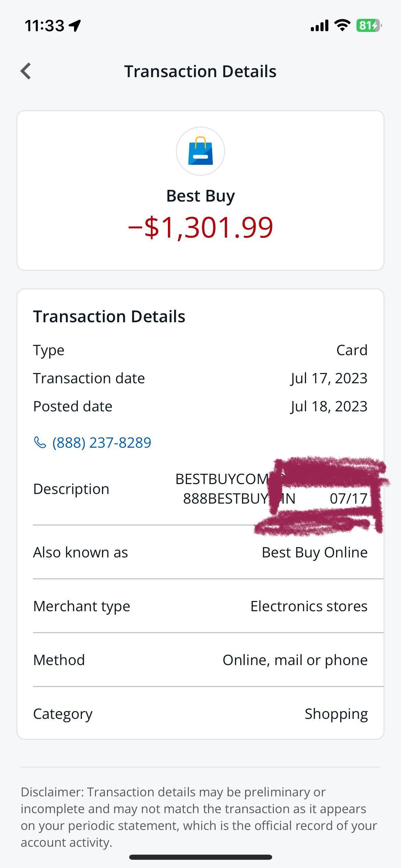Tap the -$1,301.99 amount
Image resolution: width=401 pixels, height=868 pixels.
point(200,227)
